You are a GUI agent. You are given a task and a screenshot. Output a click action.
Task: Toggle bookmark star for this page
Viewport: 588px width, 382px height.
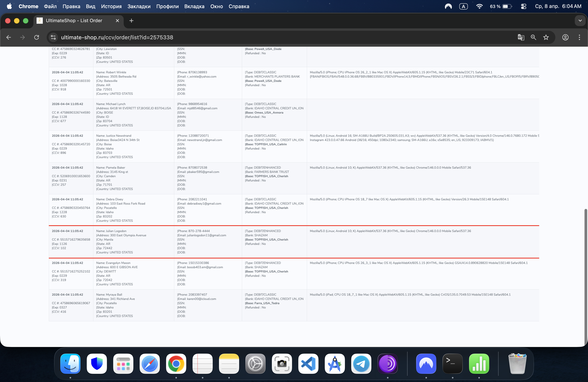[546, 37]
